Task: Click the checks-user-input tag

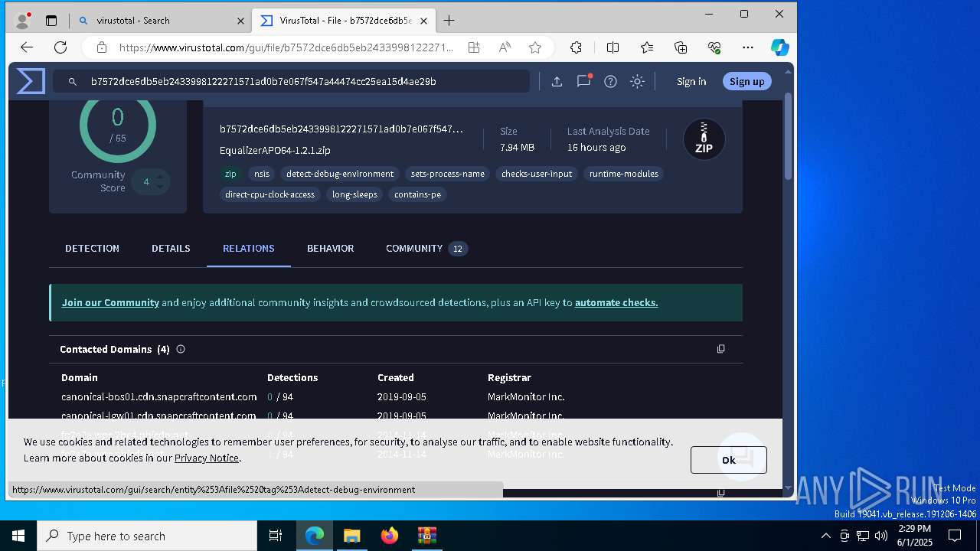Action: (537, 174)
